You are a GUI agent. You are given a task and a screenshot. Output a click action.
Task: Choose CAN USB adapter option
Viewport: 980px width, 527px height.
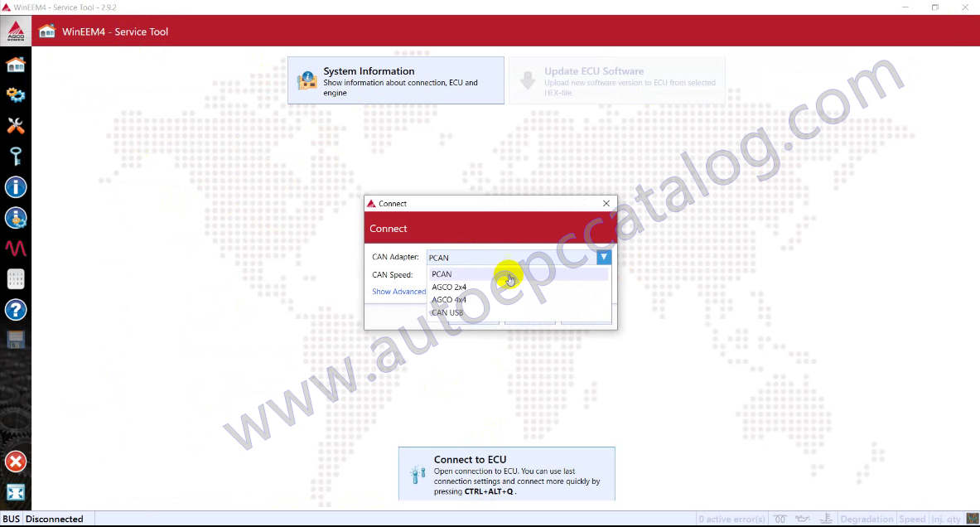tap(518, 312)
